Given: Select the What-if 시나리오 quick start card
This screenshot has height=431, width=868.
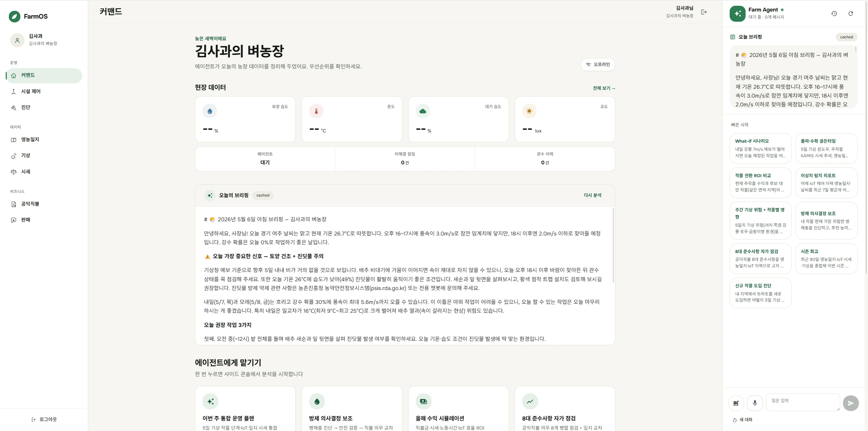Looking at the screenshot, I should pyautogui.click(x=761, y=148).
